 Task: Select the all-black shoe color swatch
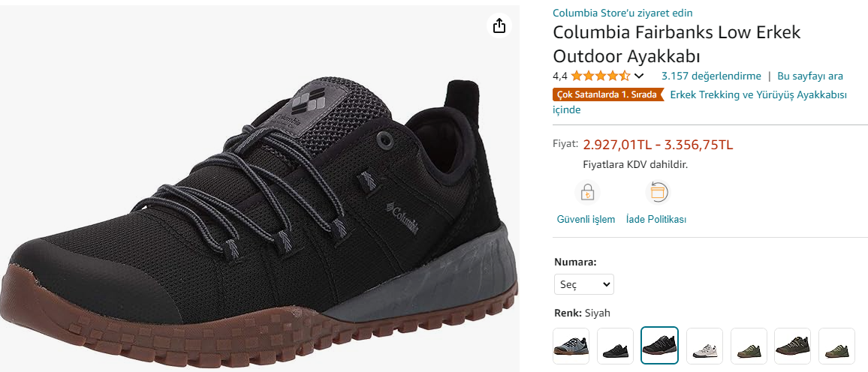point(616,346)
